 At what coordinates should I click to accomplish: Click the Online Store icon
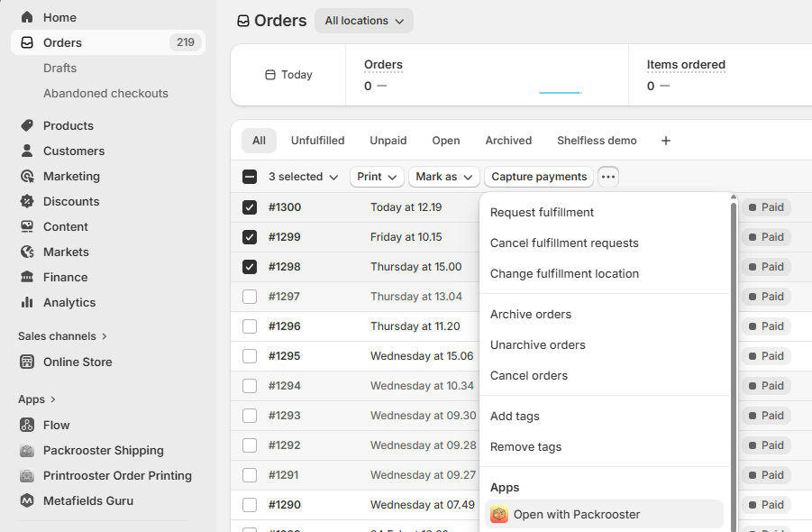click(x=27, y=362)
